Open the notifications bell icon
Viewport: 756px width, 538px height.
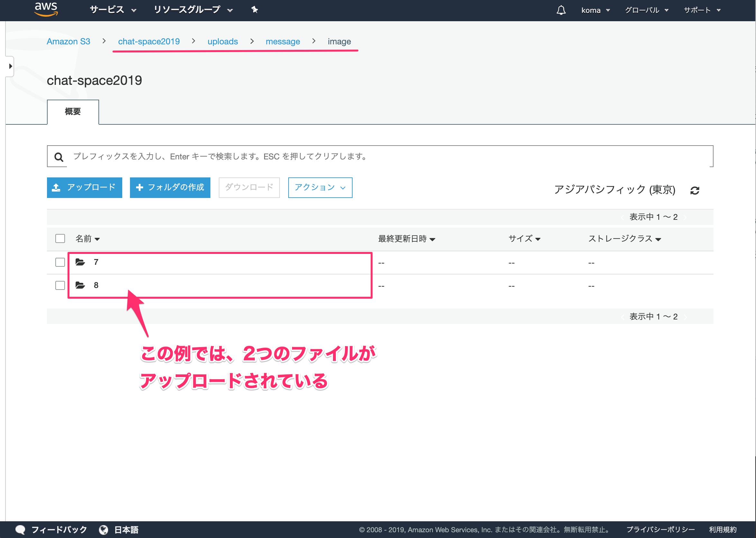pos(561,10)
